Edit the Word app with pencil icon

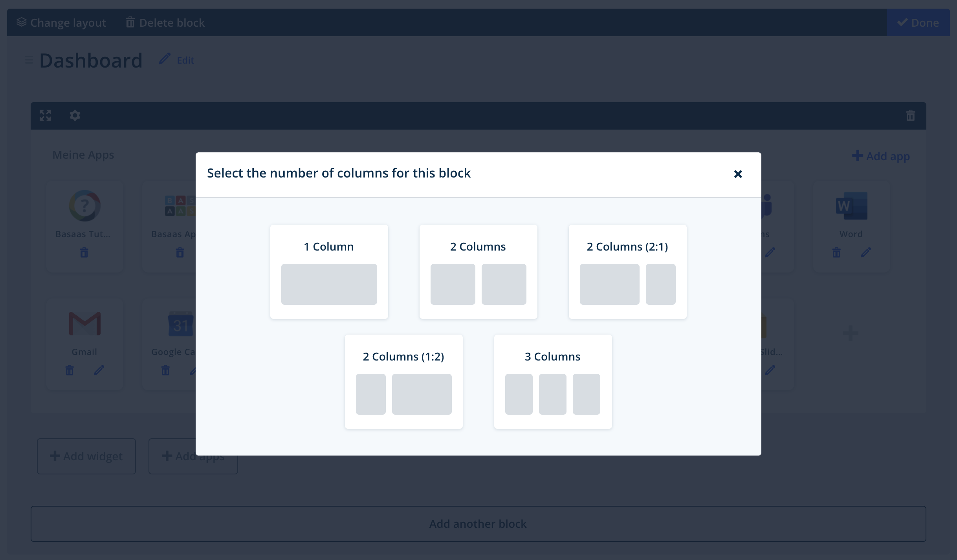click(x=866, y=252)
